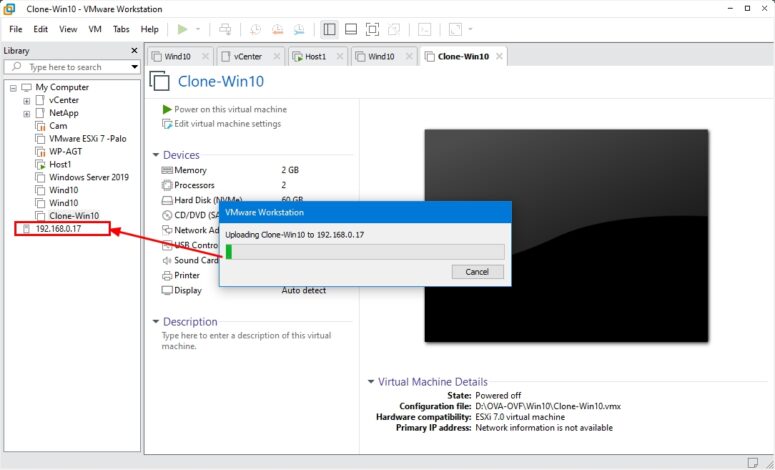Click the large VM icon beside Clone-Win10 heading
775x470 pixels.
[160, 81]
